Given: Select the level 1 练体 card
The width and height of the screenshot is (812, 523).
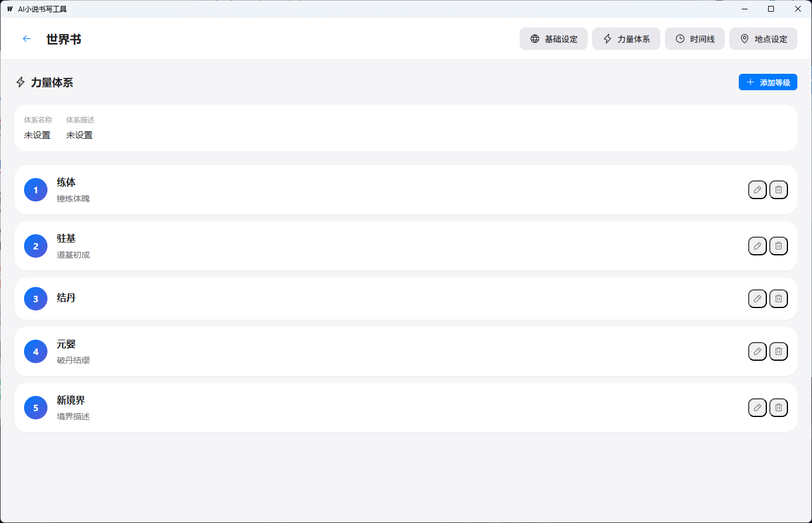Looking at the screenshot, I should pos(352,190).
